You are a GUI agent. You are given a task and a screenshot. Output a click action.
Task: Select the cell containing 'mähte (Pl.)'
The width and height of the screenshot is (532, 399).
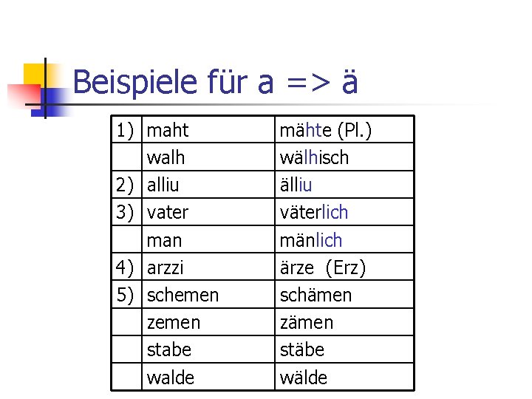pos(325,131)
